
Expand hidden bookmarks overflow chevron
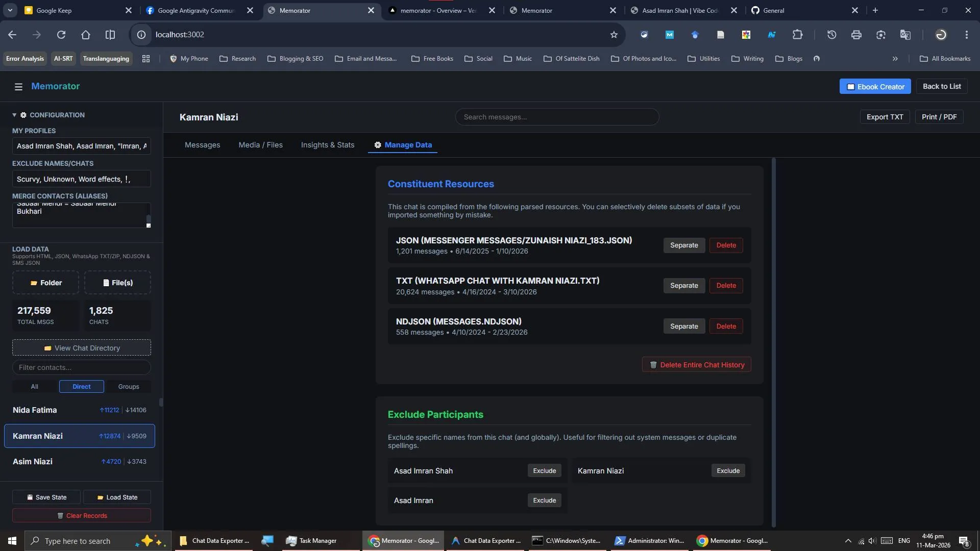[895, 59]
